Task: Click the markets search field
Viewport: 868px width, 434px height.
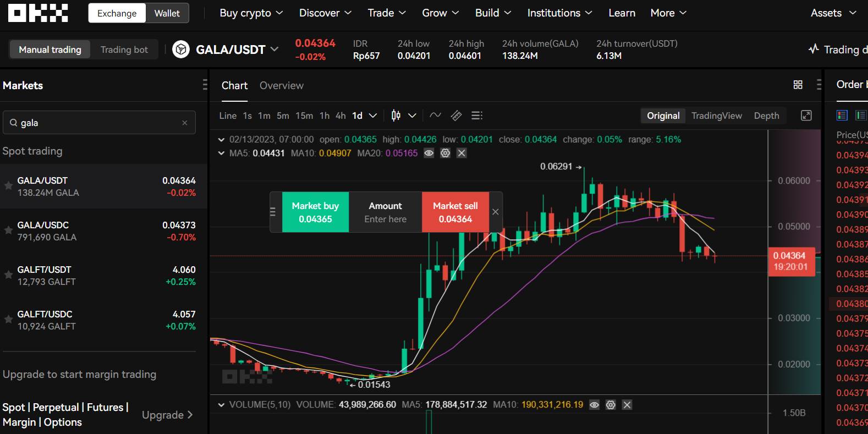Action: [x=99, y=123]
